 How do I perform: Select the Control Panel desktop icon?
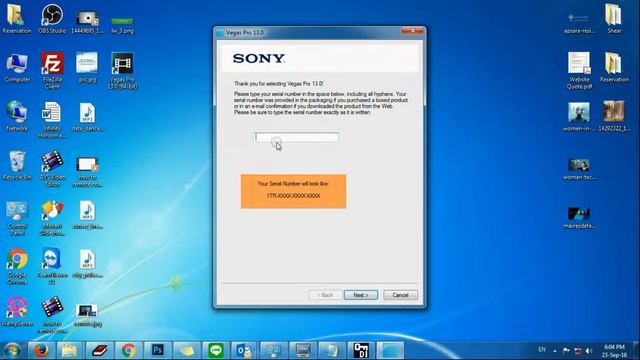coord(17,218)
